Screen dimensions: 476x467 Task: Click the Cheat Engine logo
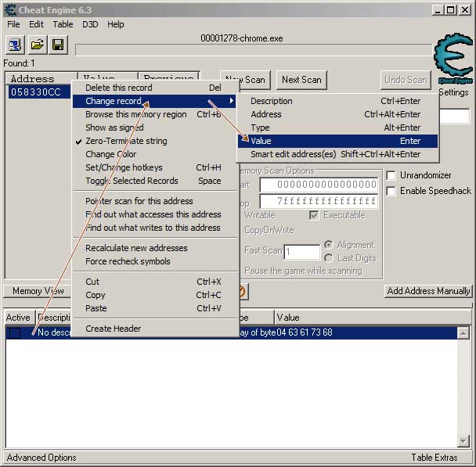pyautogui.click(x=453, y=58)
